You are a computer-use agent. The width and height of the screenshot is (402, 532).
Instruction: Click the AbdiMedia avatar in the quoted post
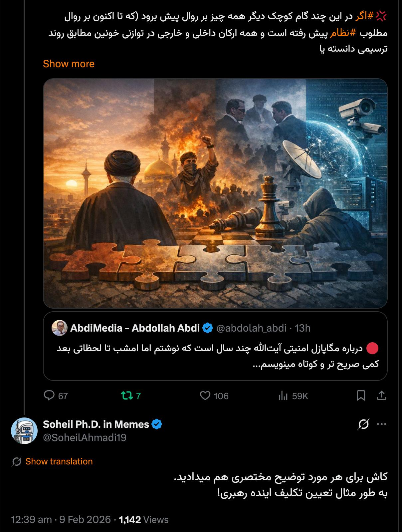click(60, 328)
